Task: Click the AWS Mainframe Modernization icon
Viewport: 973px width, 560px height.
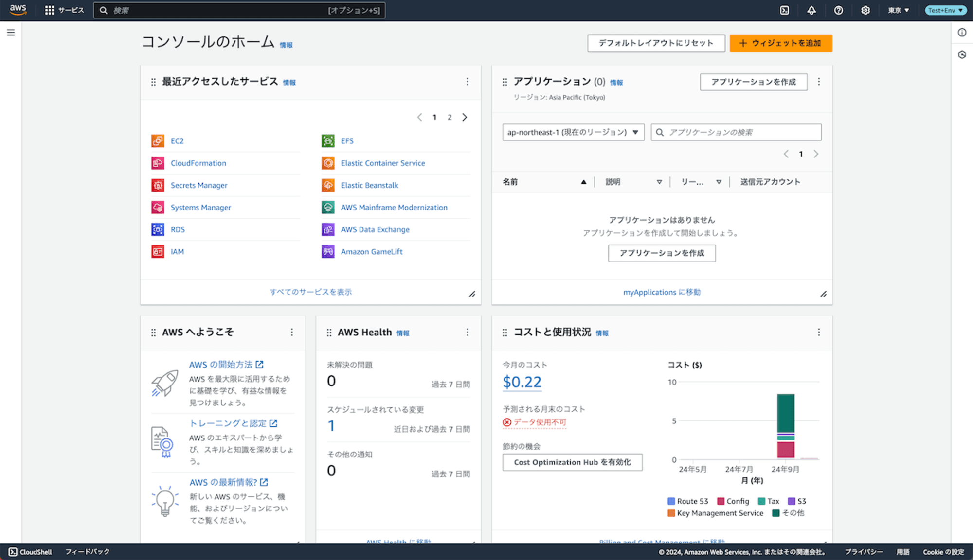Action: (328, 208)
